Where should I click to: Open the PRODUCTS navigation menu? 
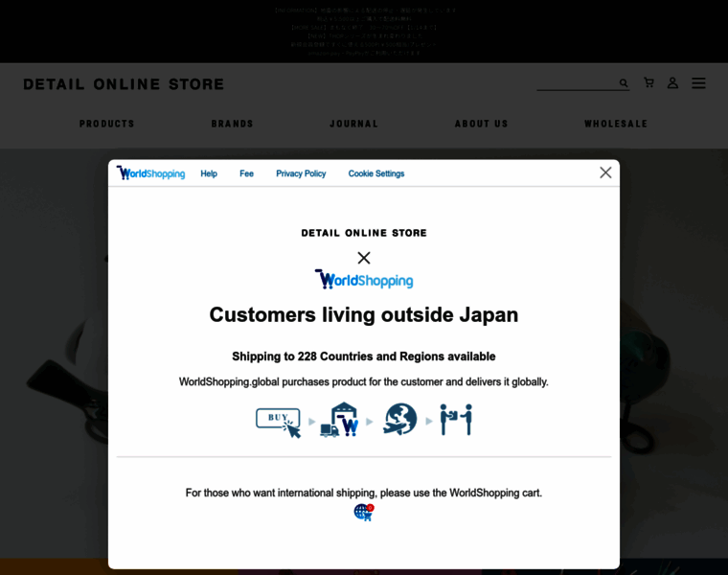106,124
